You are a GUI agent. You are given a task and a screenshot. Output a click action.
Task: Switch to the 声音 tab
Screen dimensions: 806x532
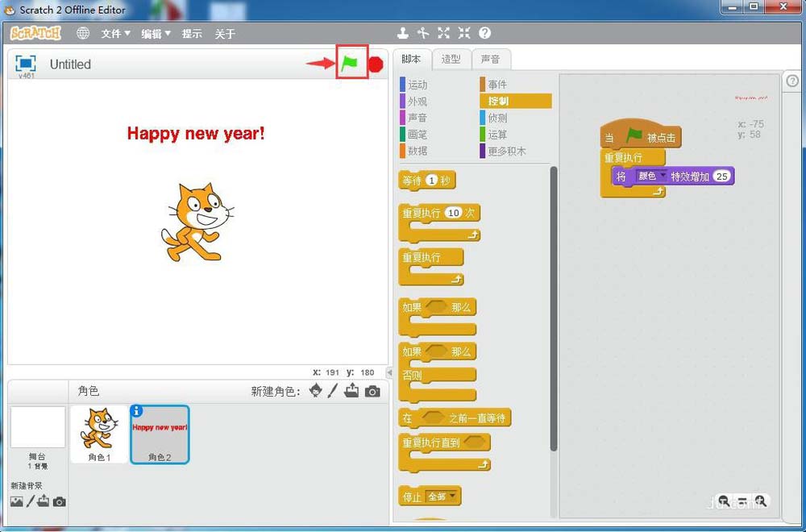point(490,59)
